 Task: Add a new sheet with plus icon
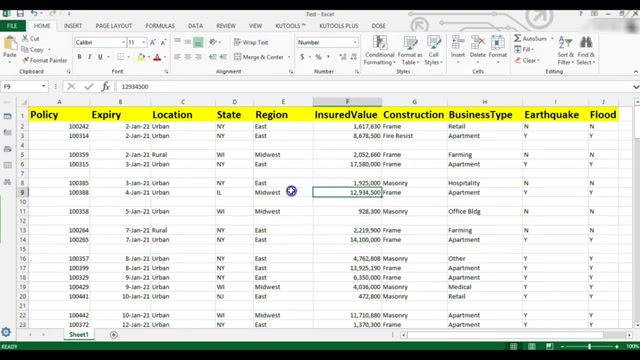[x=113, y=335]
